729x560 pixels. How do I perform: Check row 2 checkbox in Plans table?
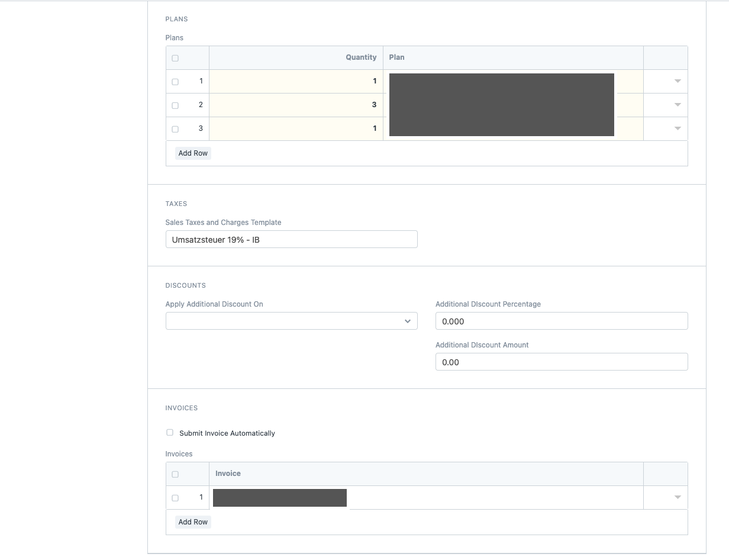175,105
